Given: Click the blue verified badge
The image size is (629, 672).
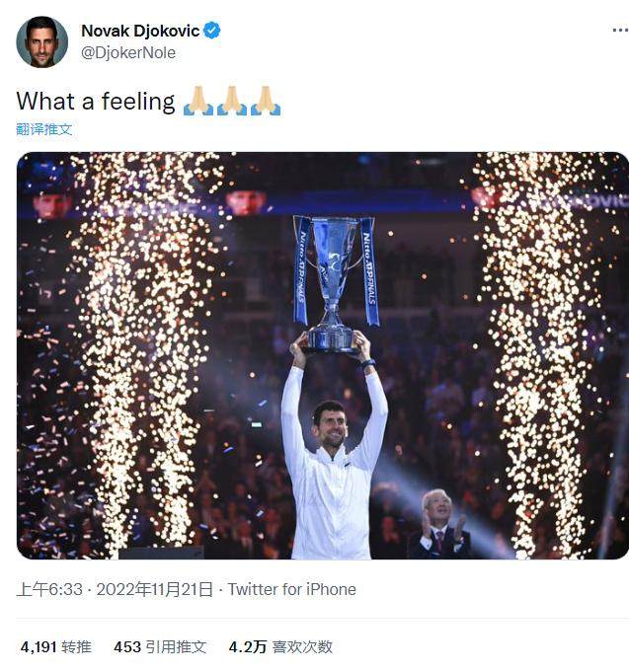Looking at the screenshot, I should coord(212,31).
